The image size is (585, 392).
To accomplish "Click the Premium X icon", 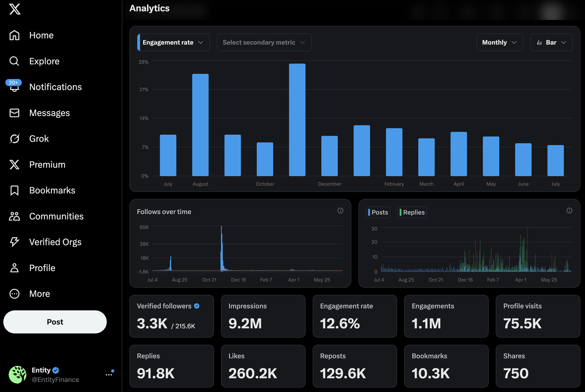I will coord(14,165).
